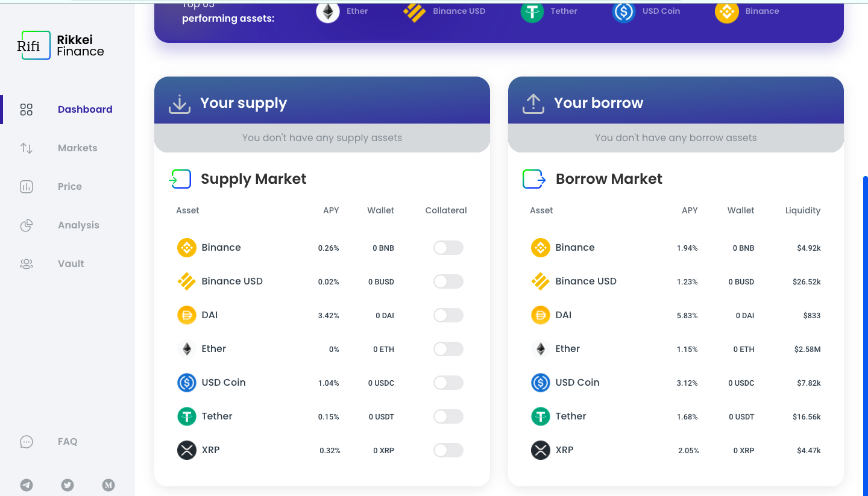Click the 2.05% XRP borrow APY

688,451
